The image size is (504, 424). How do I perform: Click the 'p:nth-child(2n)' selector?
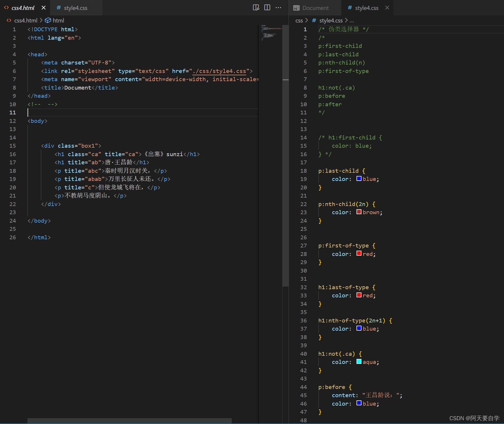point(343,204)
